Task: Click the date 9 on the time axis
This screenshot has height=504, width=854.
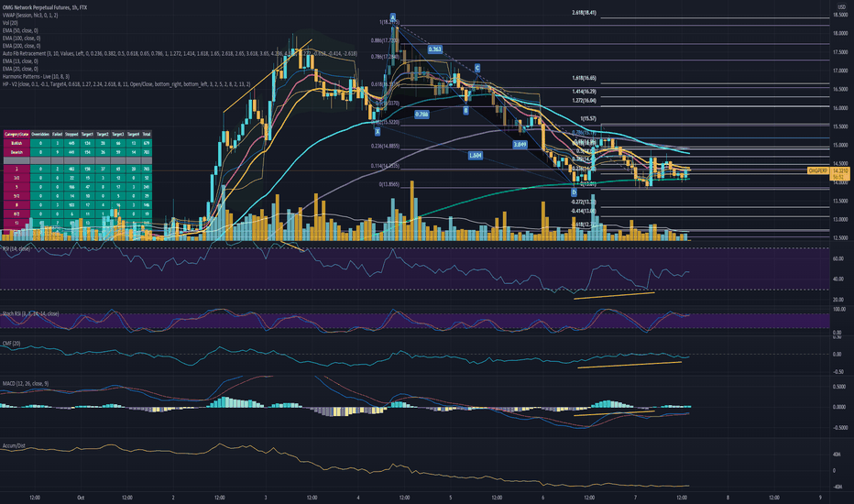Action: (x=820, y=498)
